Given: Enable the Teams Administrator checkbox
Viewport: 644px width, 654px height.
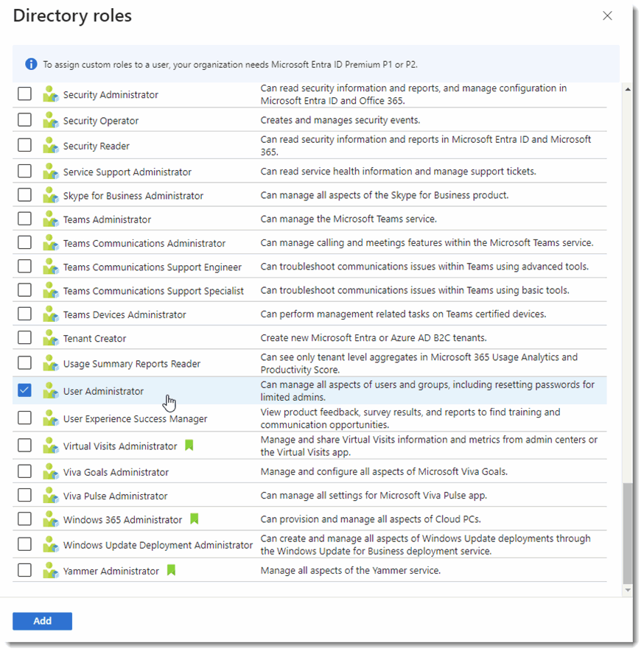Looking at the screenshot, I should (24, 218).
